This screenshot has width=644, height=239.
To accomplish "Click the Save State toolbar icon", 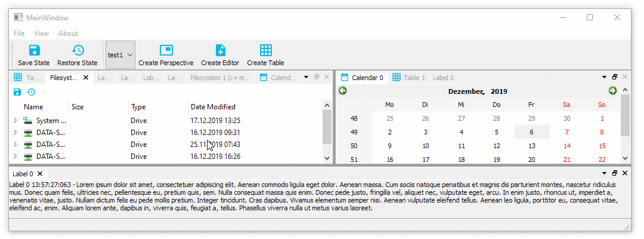I will click(x=34, y=51).
